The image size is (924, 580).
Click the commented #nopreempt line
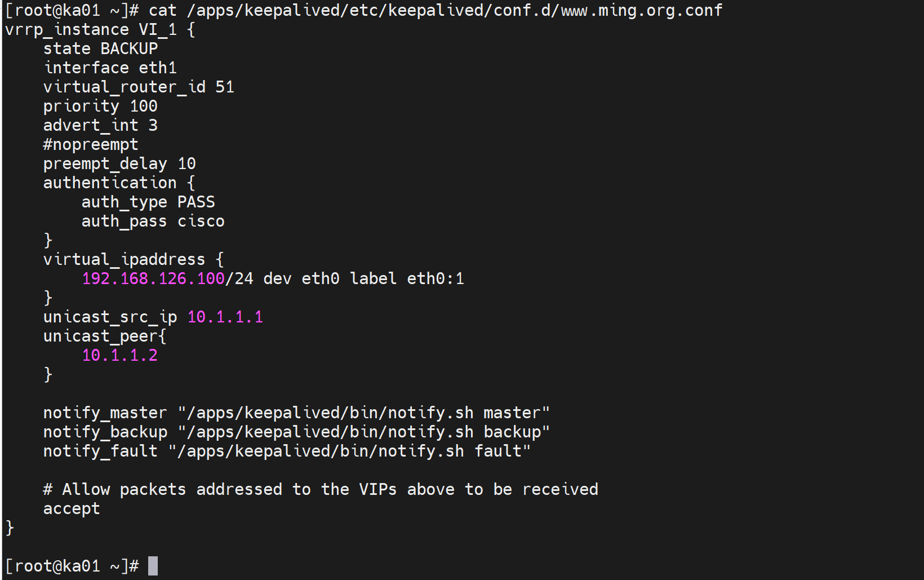pos(91,144)
